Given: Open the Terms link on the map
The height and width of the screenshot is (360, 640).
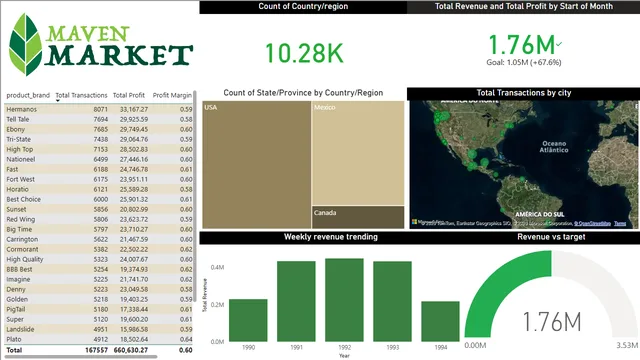Looking at the screenshot, I should point(620,223).
